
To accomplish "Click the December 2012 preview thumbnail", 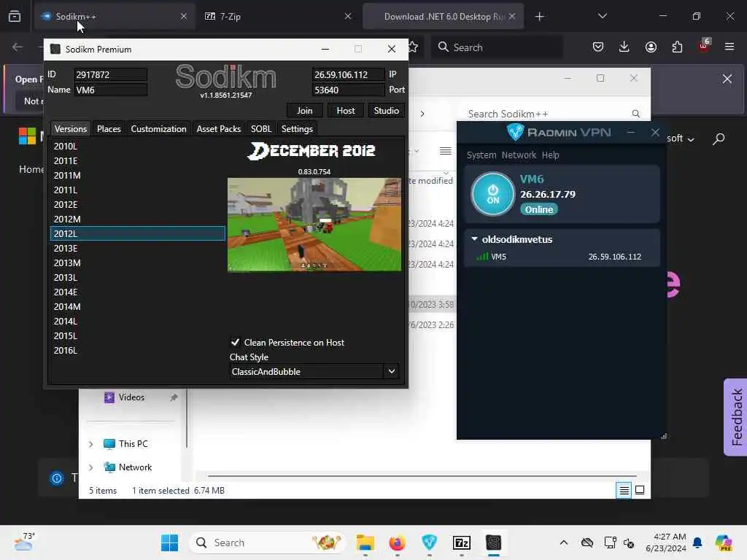I will 314,225.
